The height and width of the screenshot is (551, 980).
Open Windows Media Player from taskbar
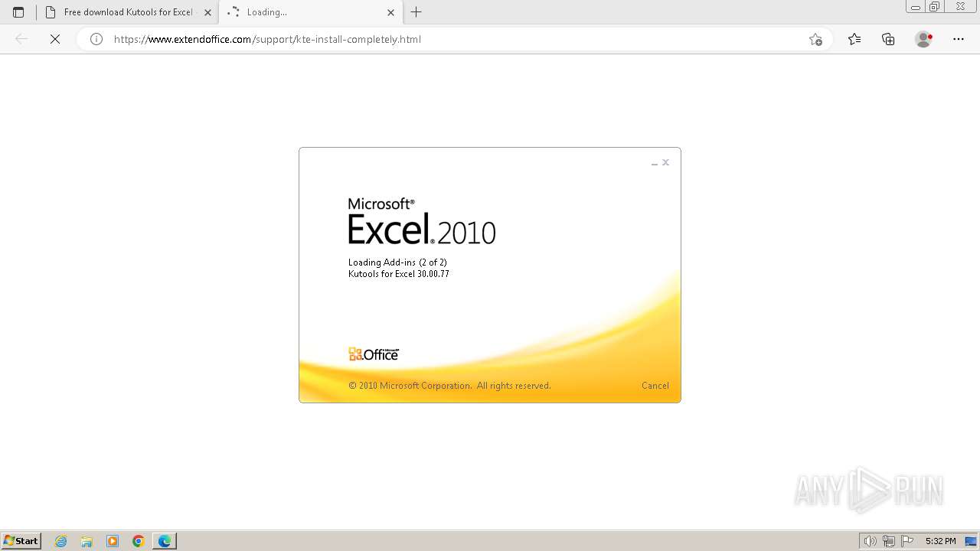pyautogui.click(x=113, y=541)
